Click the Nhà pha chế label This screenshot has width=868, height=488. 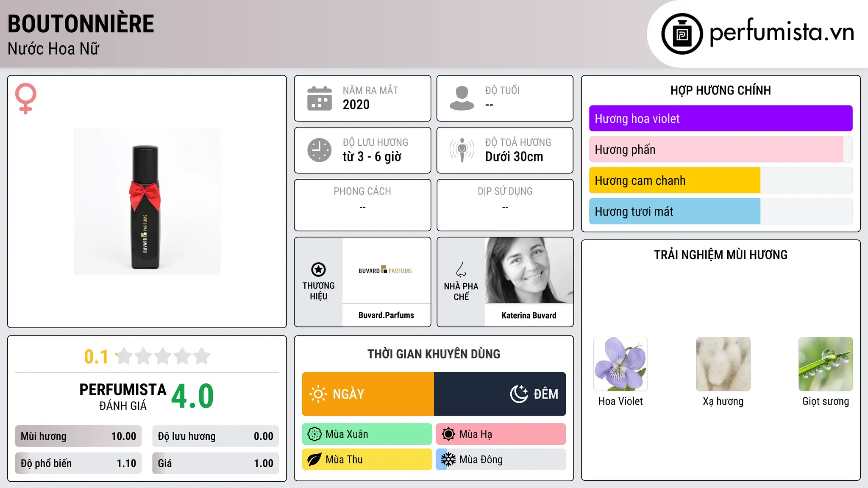pyautogui.click(x=461, y=291)
